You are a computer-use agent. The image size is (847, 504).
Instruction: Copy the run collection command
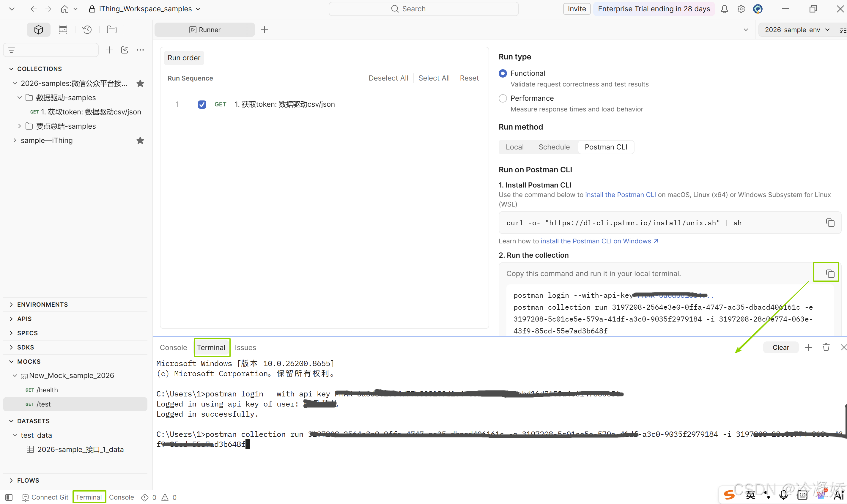tap(830, 274)
